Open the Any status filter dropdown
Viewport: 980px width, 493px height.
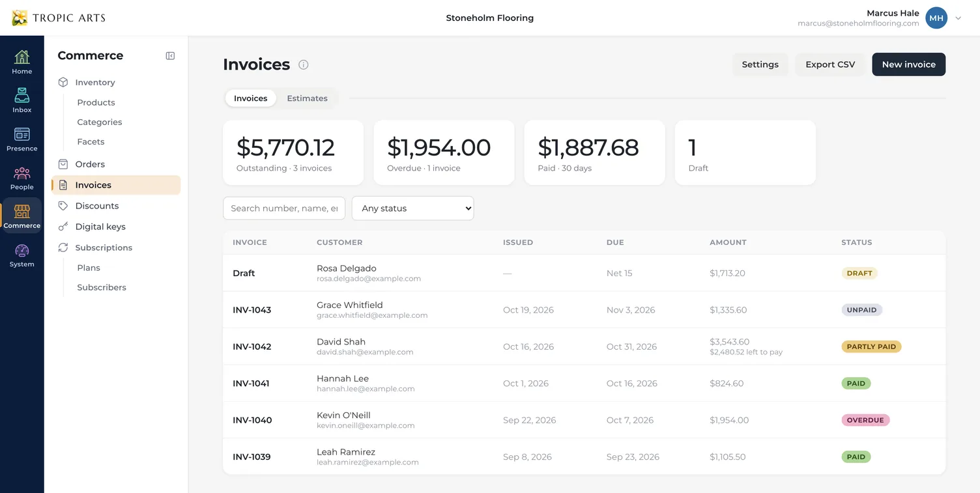[412, 208]
